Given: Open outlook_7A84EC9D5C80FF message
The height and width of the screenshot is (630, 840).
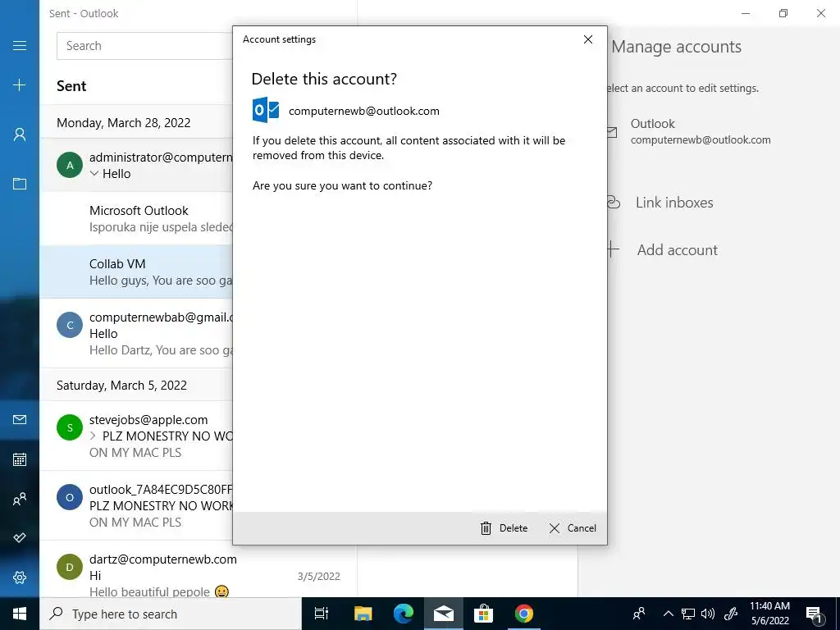Looking at the screenshot, I should [137, 505].
